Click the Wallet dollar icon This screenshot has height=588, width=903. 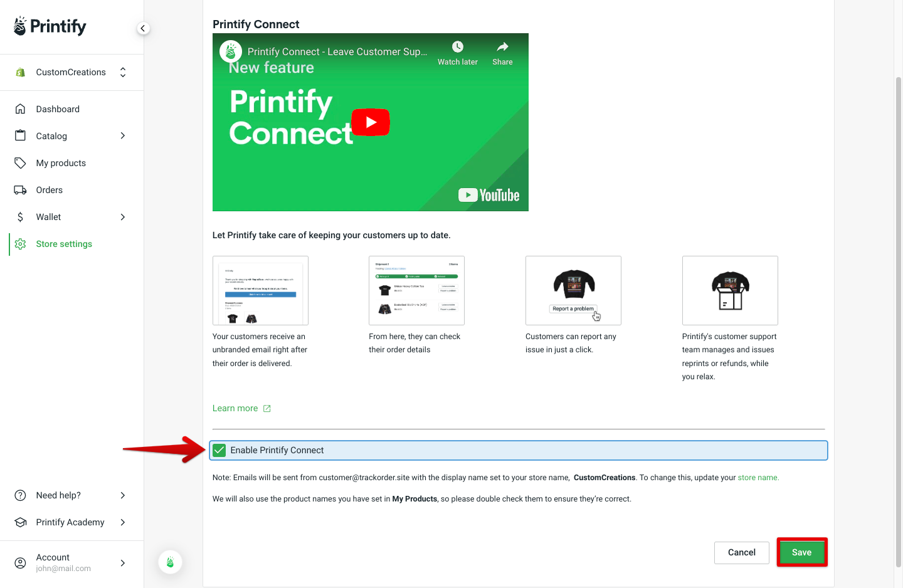[20, 217]
